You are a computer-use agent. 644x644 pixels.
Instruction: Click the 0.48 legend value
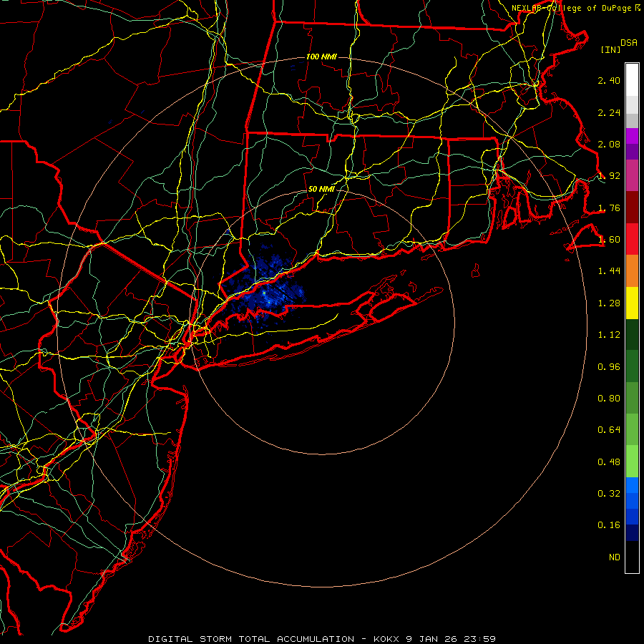(x=609, y=462)
